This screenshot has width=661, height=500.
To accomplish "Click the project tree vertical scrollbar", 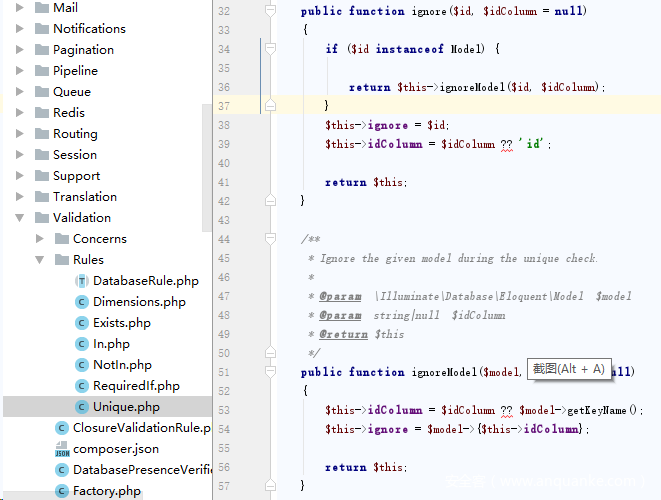I will (207, 167).
